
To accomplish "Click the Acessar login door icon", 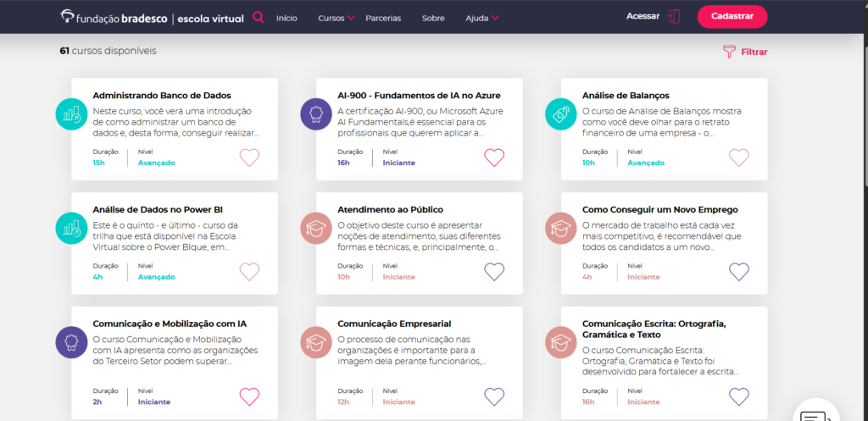I will click(673, 17).
